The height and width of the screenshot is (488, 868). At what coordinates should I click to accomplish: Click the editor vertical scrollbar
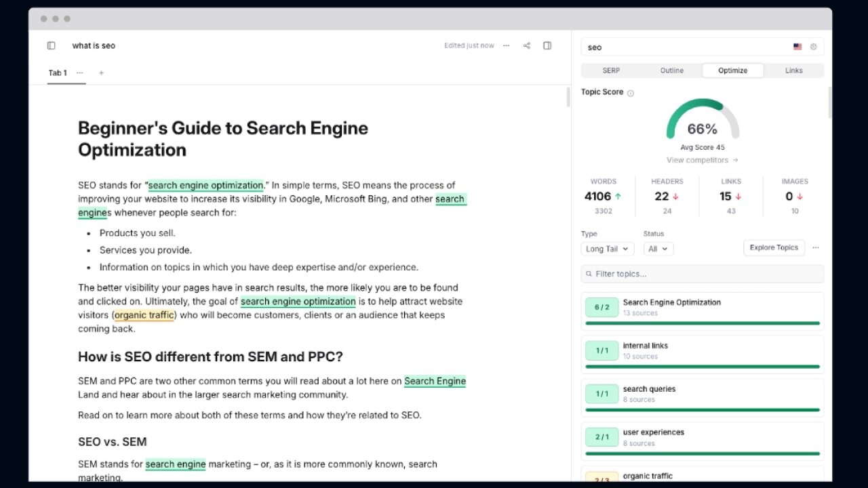point(568,98)
